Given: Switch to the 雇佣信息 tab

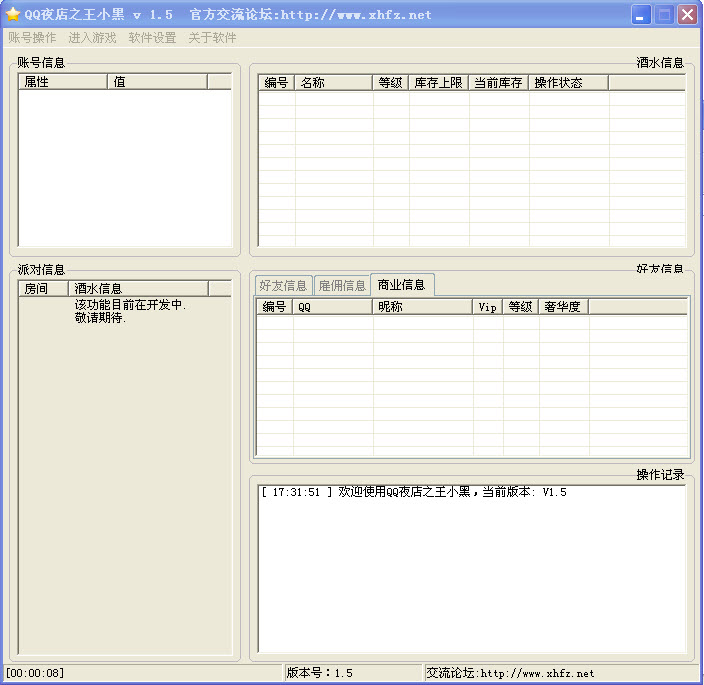Looking at the screenshot, I should click(342, 285).
